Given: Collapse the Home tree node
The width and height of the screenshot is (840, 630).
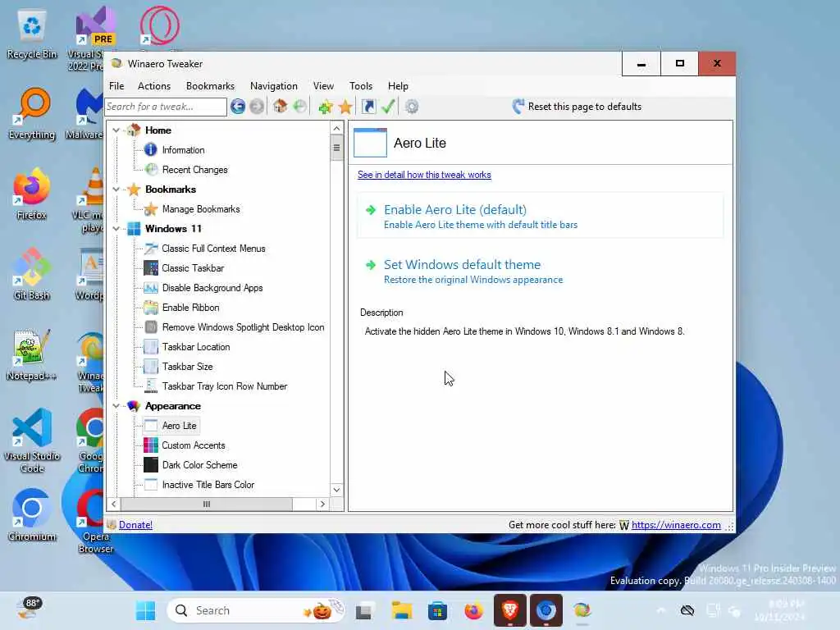Looking at the screenshot, I should [x=116, y=130].
